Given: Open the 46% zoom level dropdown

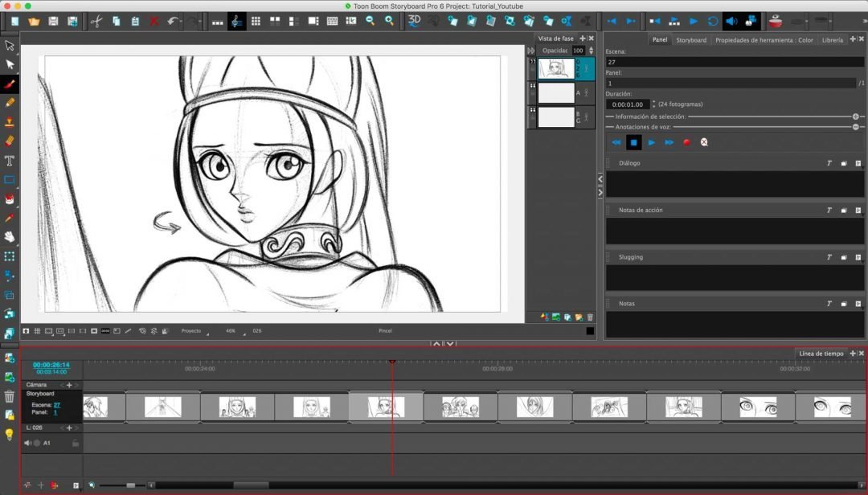Looking at the screenshot, I should click(x=235, y=331).
